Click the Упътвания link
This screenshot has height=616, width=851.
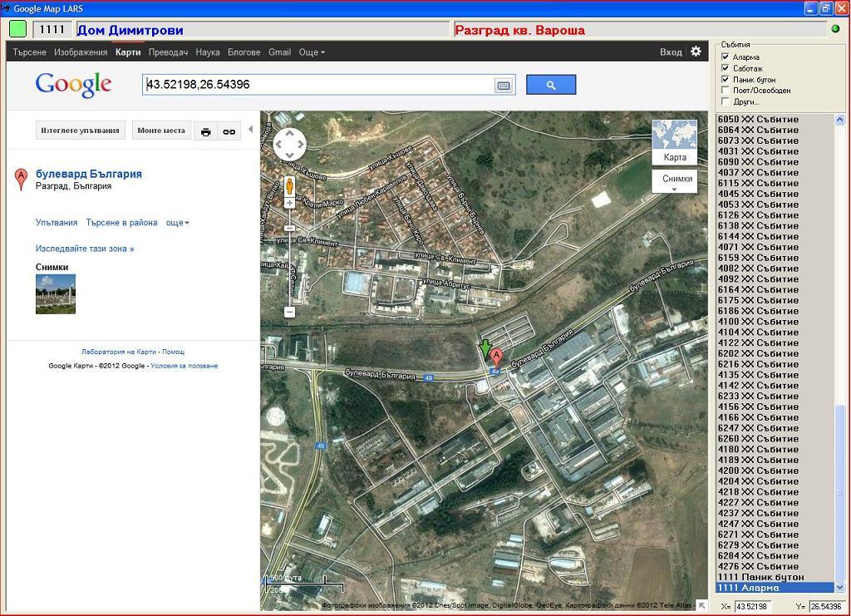[x=57, y=223]
